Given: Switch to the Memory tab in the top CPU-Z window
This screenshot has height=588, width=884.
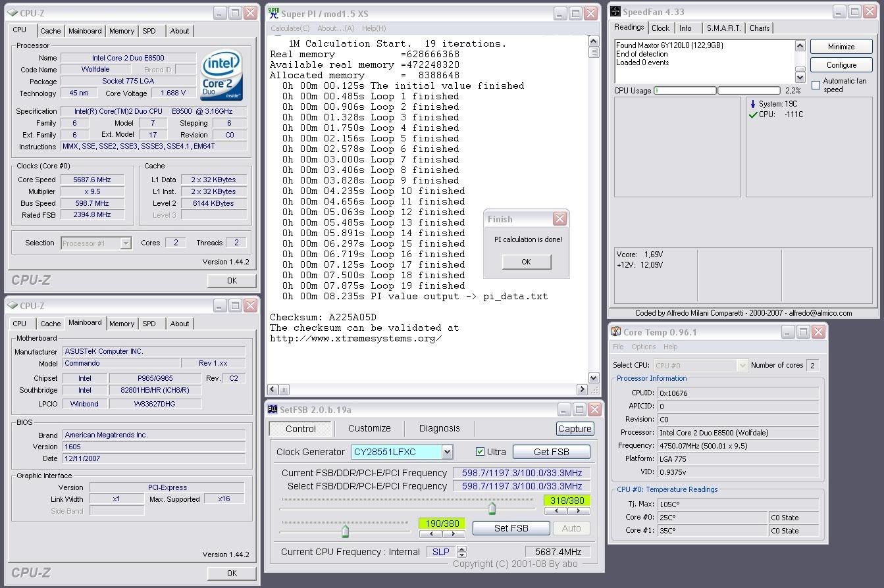Looking at the screenshot, I should click(122, 31).
